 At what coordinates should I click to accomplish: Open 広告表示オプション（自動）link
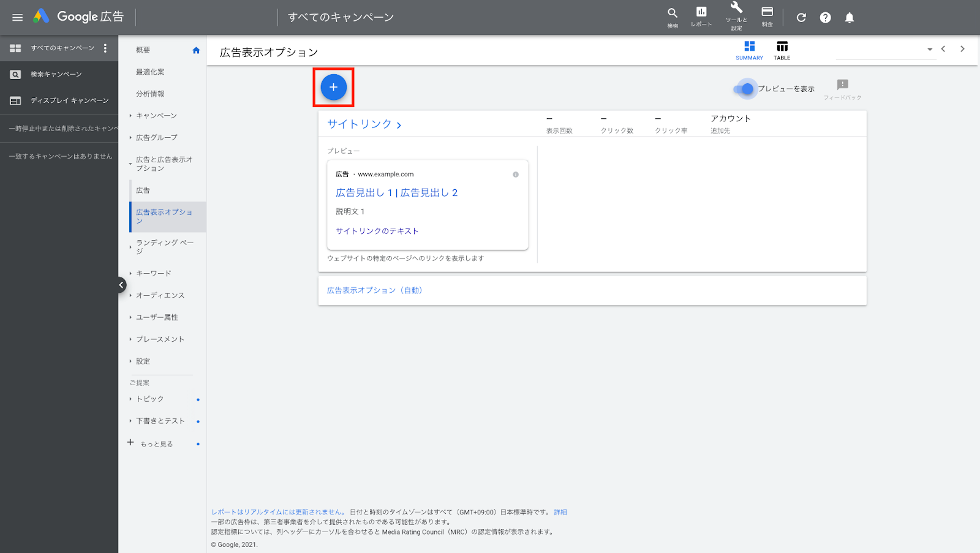click(375, 290)
